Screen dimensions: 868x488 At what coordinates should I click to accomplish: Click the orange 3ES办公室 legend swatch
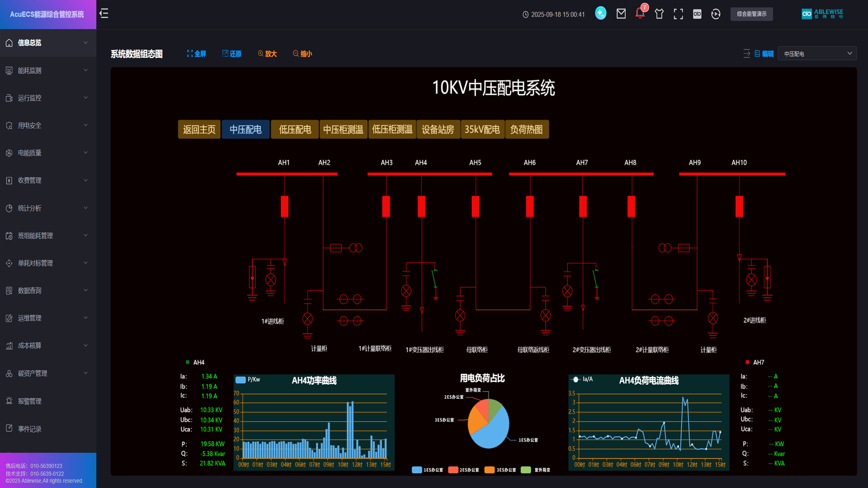[489, 470]
